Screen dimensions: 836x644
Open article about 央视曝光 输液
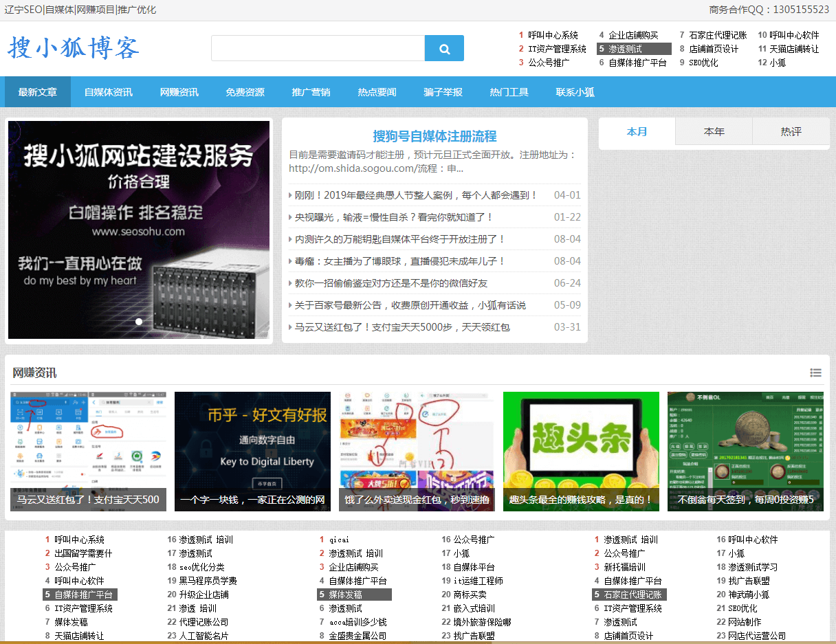point(394,217)
